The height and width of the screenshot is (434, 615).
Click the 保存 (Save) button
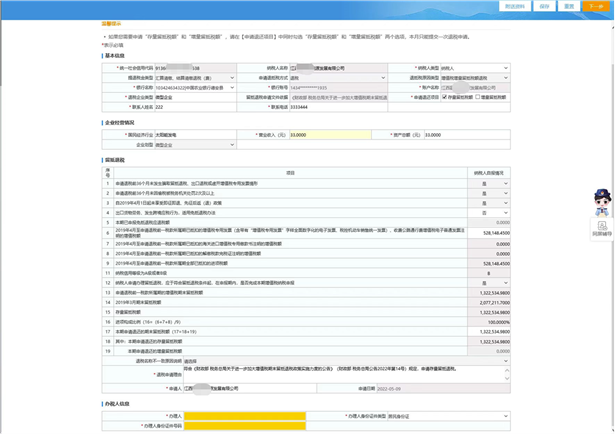pyautogui.click(x=544, y=6)
